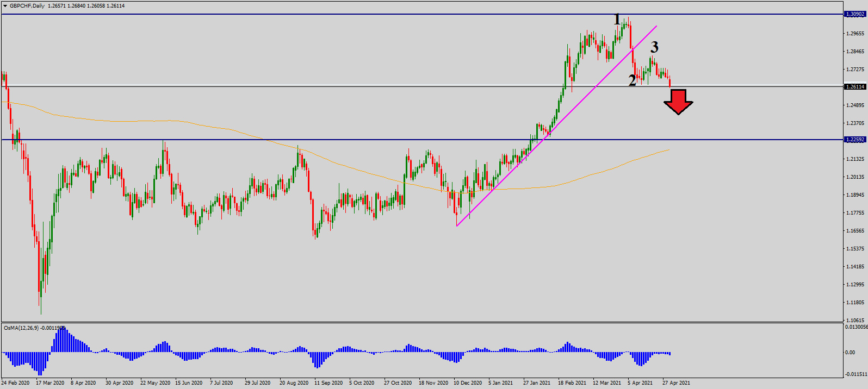Click price scale value 1.23705
This screenshot has width=868, height=389.
point(855,123)
